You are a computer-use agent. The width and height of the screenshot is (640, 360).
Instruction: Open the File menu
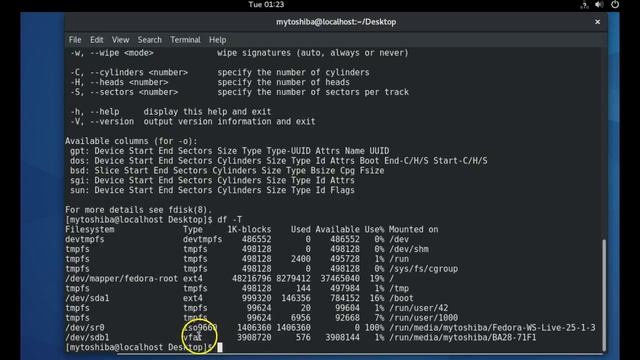tap(75, 40)
